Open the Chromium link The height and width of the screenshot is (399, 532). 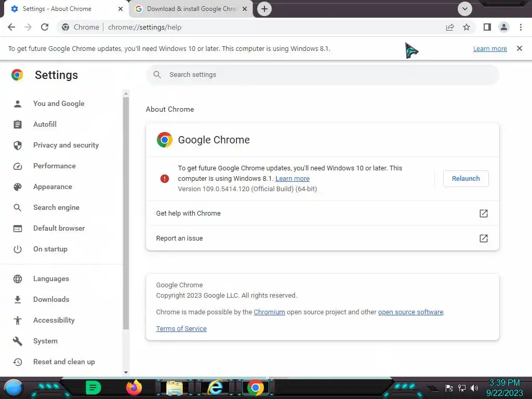[x=270, y=312]
